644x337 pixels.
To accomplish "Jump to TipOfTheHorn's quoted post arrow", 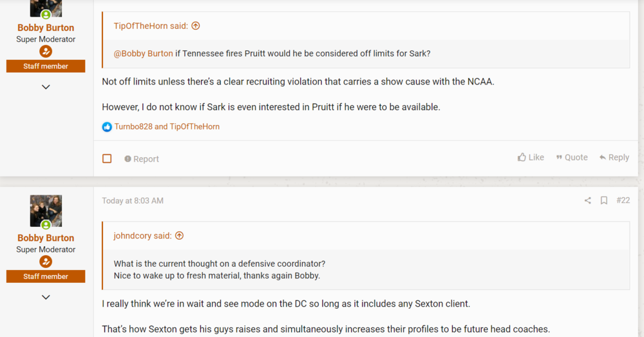I will (x=196, y=26).
